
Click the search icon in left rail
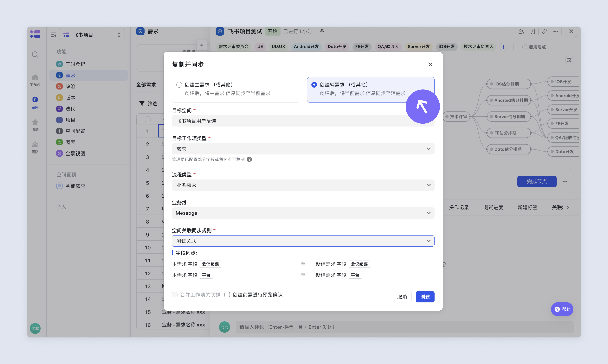point(35,54)
